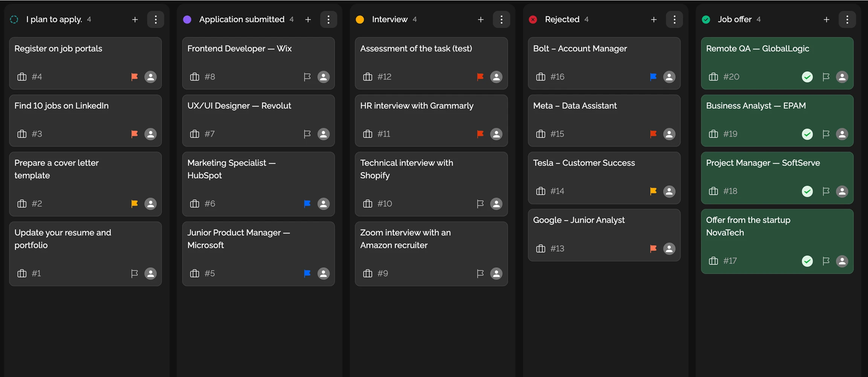Click the purple status dot of Application submitted
Viewport: 868px width, 377px height.
187,20
